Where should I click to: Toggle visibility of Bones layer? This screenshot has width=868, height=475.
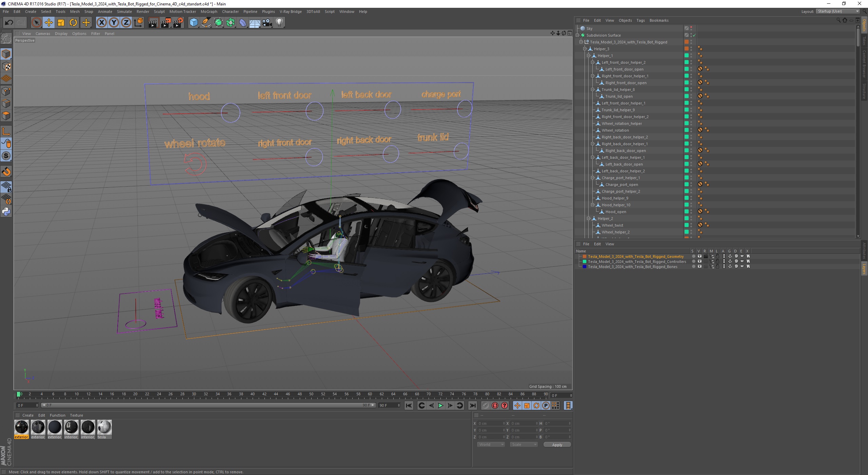pyautogui.click(x=699, y=267)
